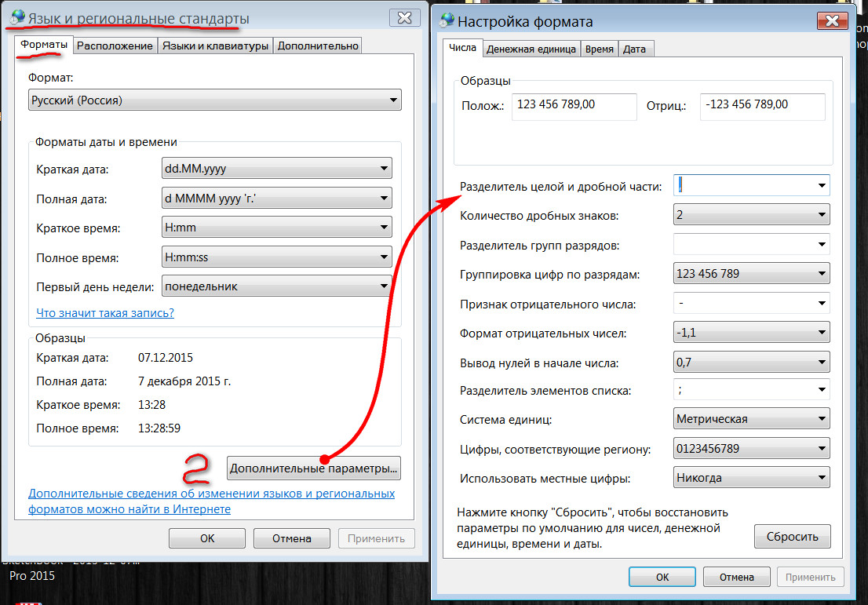The height and width of the screenshot is (605, 868).
Task: Click globe icon in Язык и региональные стандарты title
Action: click(x=18, y=17)
